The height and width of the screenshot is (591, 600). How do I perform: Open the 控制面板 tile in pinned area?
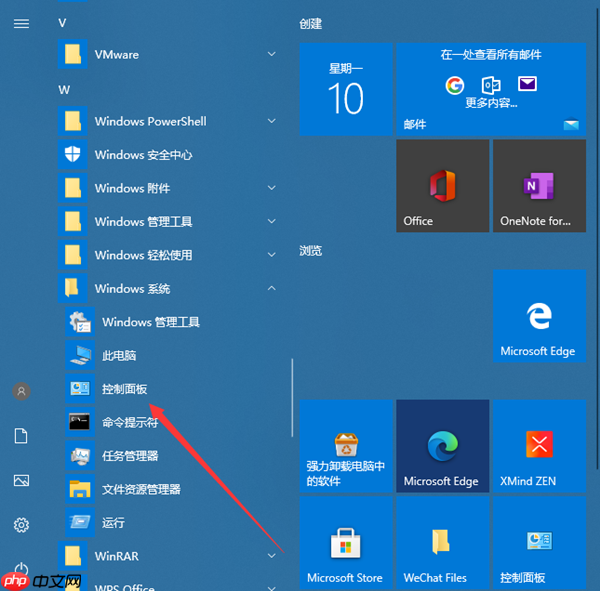[x=540, y=543]
